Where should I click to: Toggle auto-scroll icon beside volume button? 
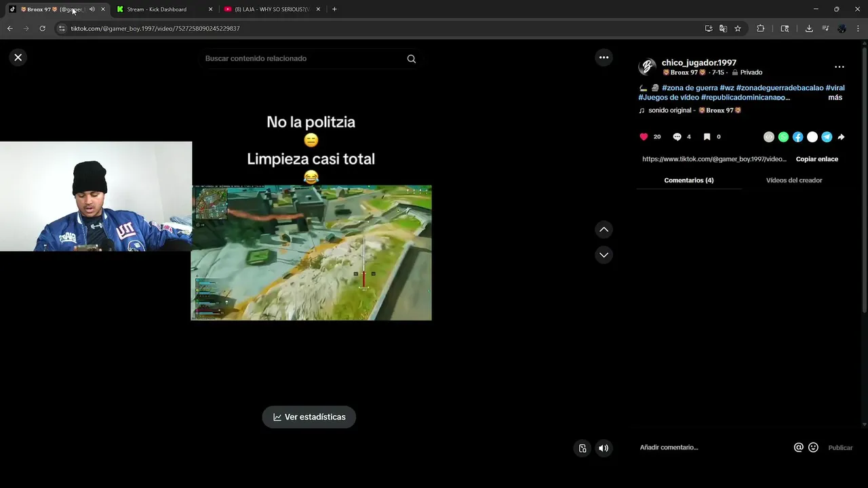point(583,448)
